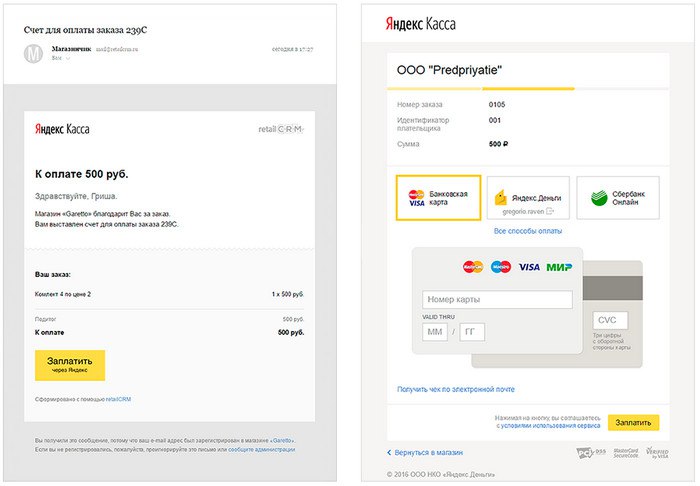The height and width of the screenshot is (486, 700).
Task: Focus the Номер карты input field
Action: click(x=497, y=299)
